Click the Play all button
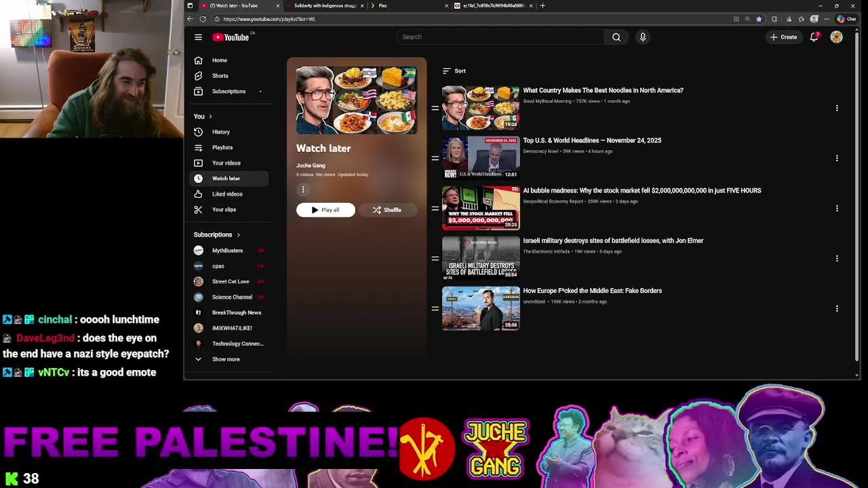Viewport: 868px width, 488px height. 325,210
